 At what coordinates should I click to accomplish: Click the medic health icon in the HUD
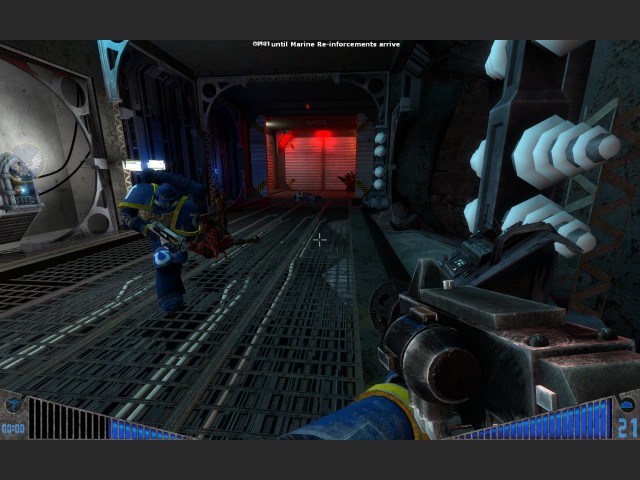[13, 405]
